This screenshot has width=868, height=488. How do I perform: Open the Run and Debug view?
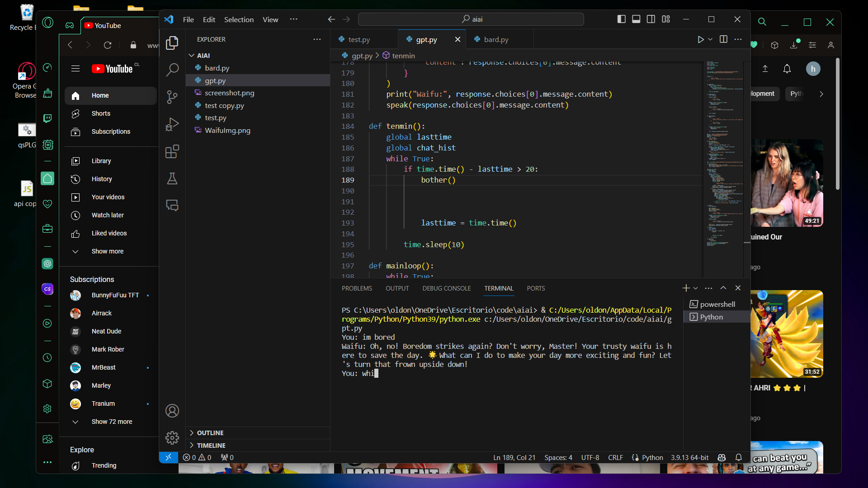tap(172, 124)
